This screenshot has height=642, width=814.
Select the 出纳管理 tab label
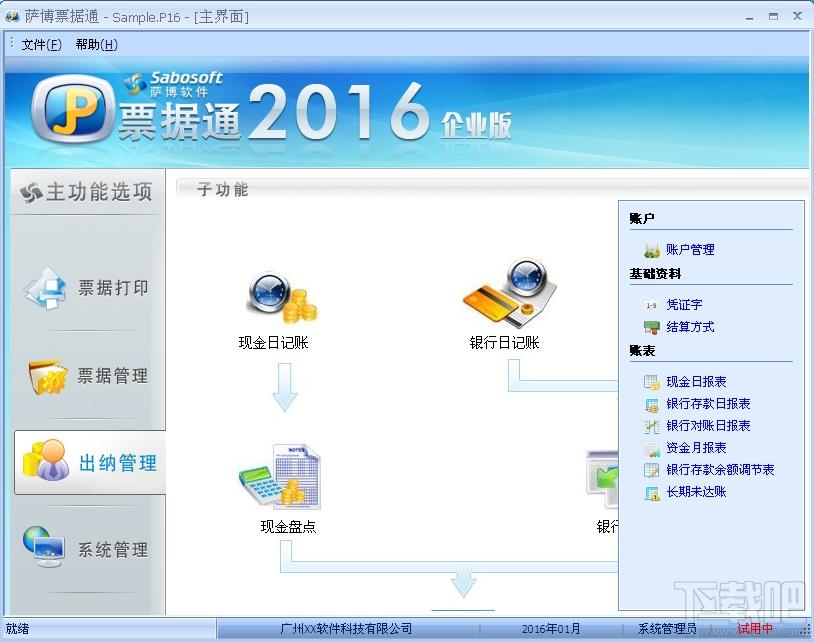[x=118, y=462]
